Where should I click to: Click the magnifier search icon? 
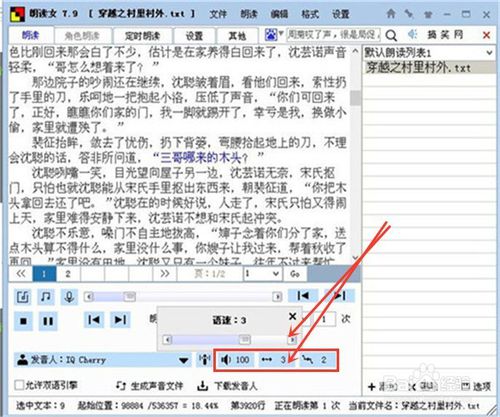click(391, 35)
